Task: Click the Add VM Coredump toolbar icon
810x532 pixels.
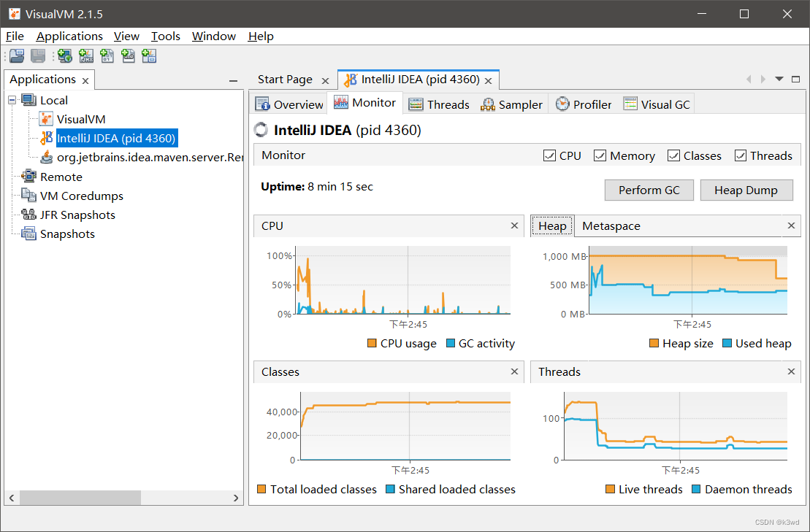Action: click(x=107, y=55)
